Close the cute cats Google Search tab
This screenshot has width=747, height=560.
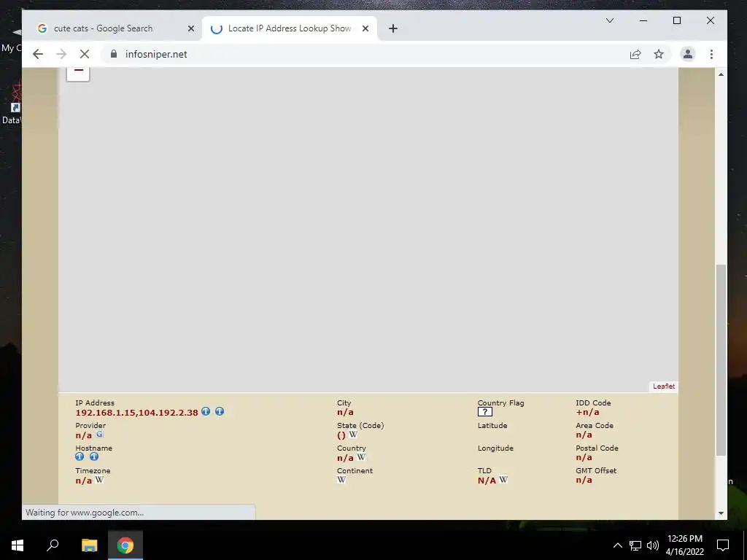click(x=191, y=28)
